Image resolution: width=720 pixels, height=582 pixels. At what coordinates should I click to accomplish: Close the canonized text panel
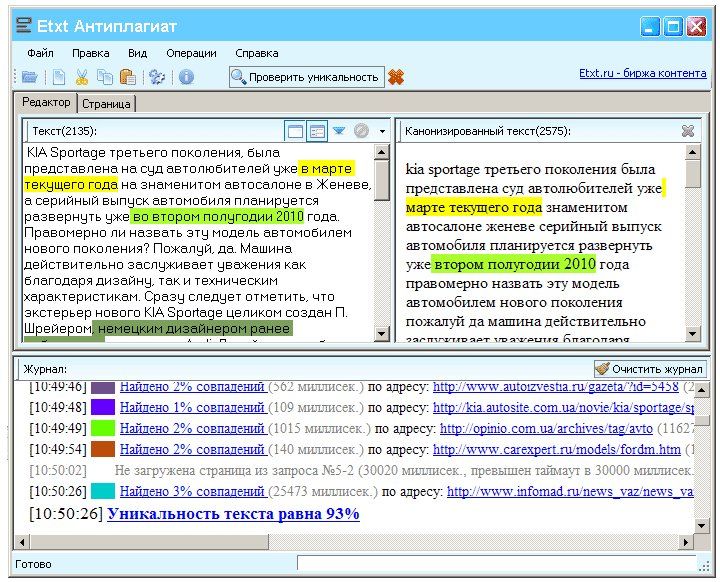click(688, 131)
